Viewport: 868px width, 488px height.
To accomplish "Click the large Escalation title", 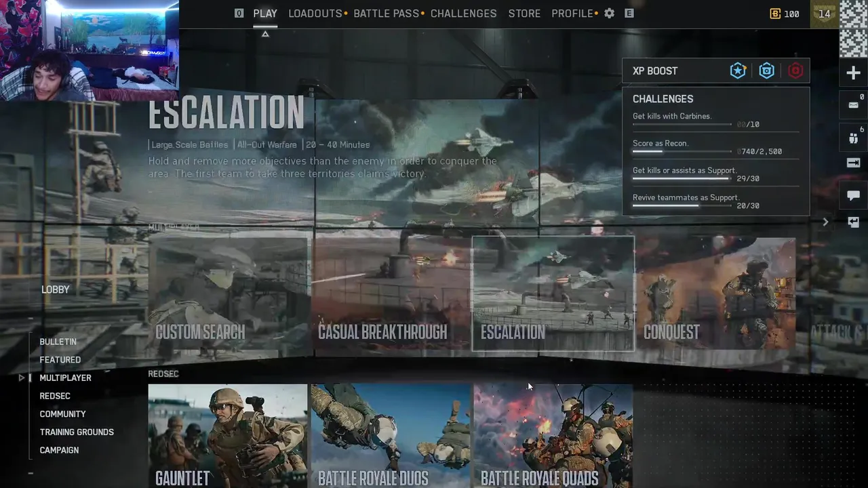I will pyautogui.click(x=226, y=113).
